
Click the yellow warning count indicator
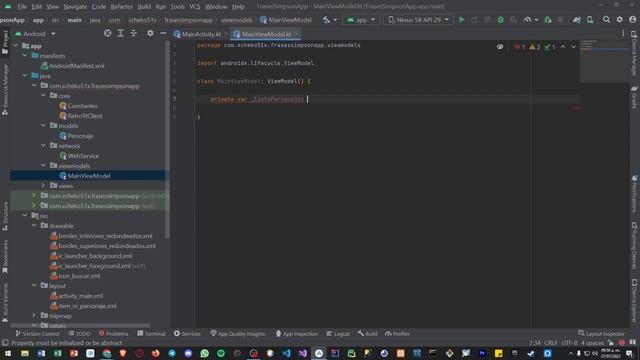[535, 47]
